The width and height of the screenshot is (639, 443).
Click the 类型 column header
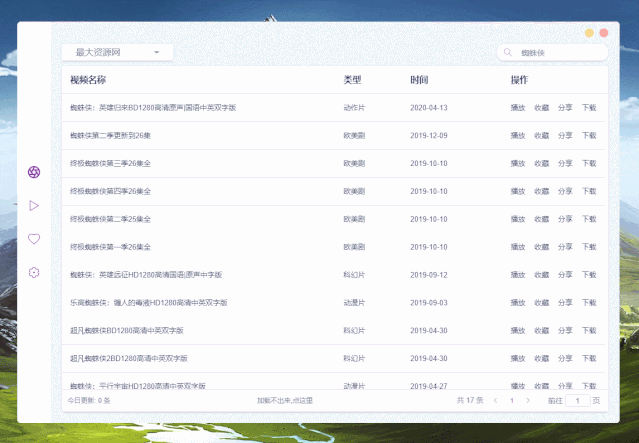click(x=353, y=80)
